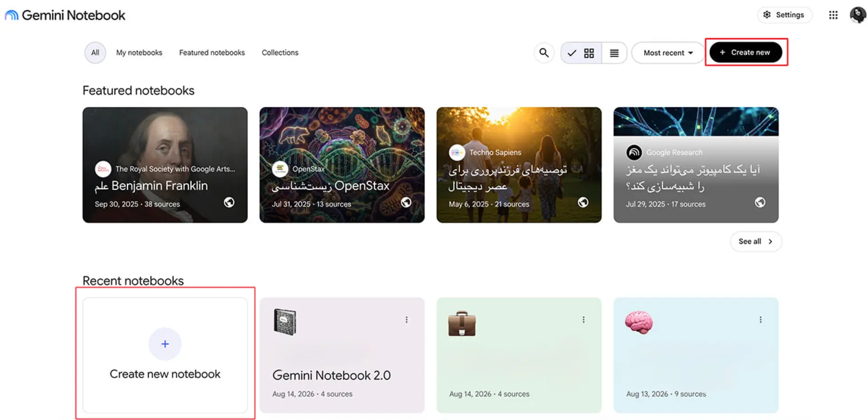The image size is (868, 420).
Task: Click the globe icon on Benjamin Franklin card
Action: click(229, 202)
